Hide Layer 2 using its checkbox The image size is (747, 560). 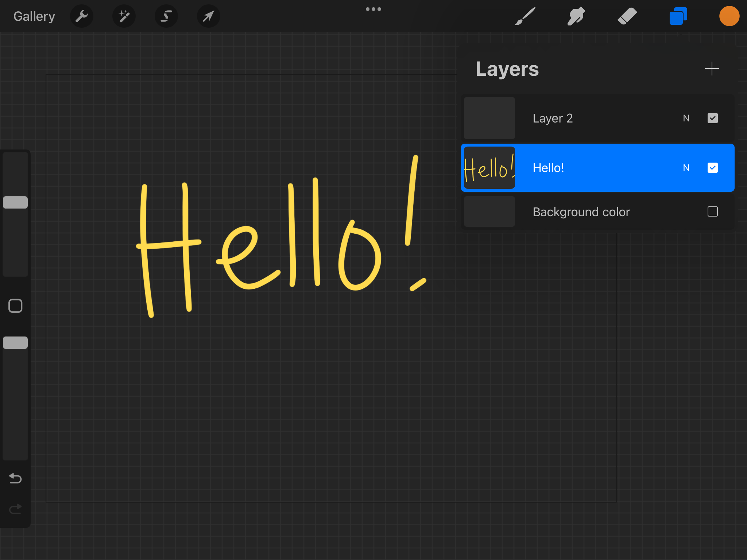pos(712,118)
